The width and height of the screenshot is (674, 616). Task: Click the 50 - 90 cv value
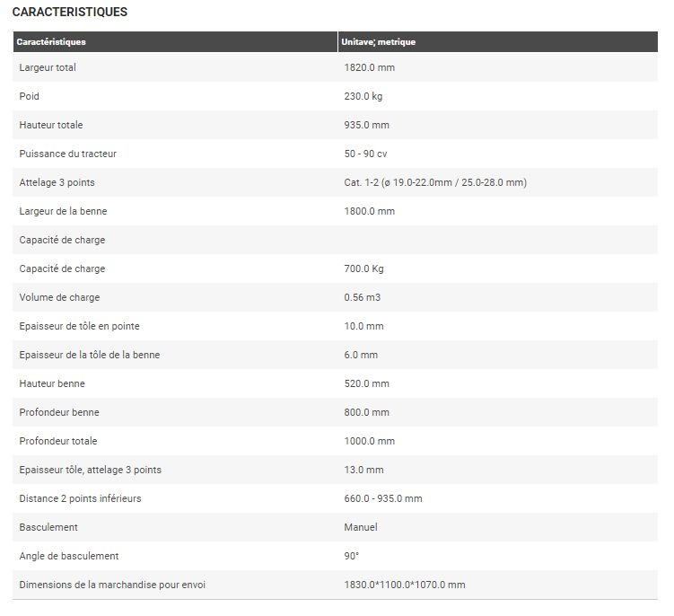(365, 154)
